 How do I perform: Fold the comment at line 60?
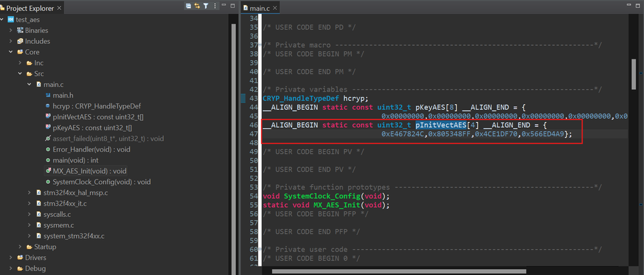[260, 250]
